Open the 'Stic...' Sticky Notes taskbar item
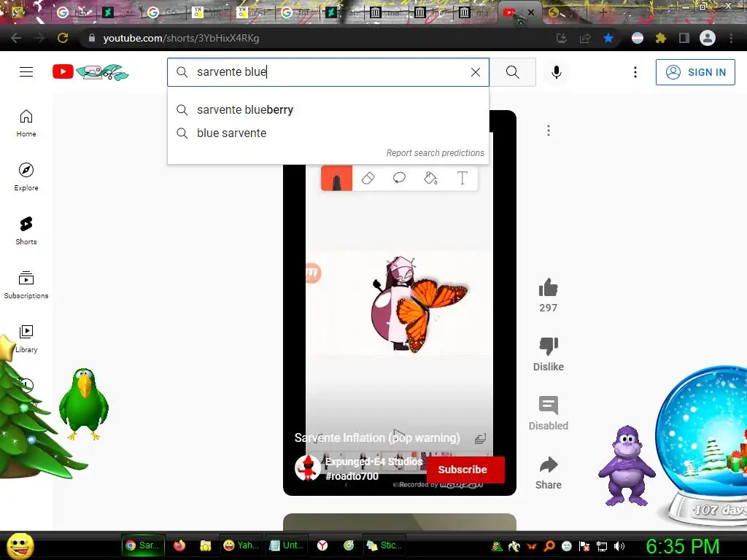747x560 pixels. tap(385, 545)
